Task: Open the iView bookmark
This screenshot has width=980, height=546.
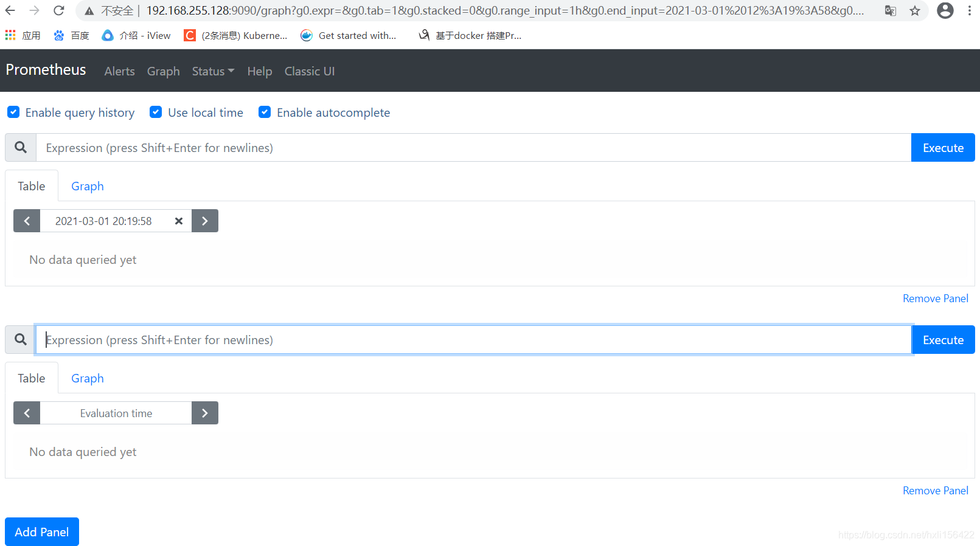Action: (136, 35)
